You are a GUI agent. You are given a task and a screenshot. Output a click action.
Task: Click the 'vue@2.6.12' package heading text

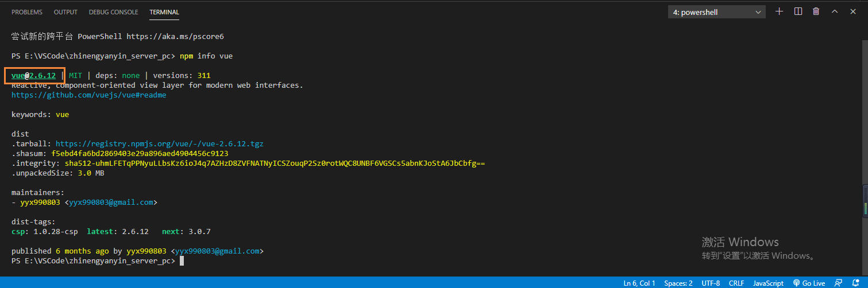click(33, 75)
